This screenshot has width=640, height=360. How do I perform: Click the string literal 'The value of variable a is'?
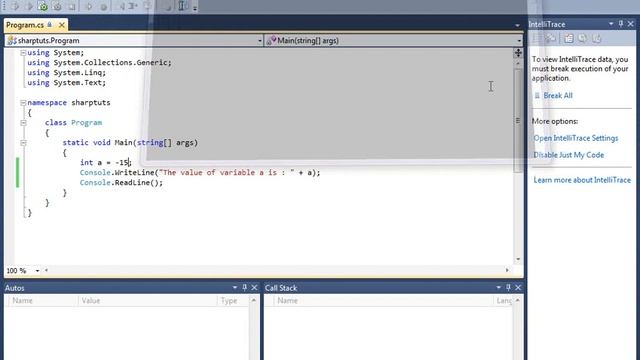click(227, 173)
